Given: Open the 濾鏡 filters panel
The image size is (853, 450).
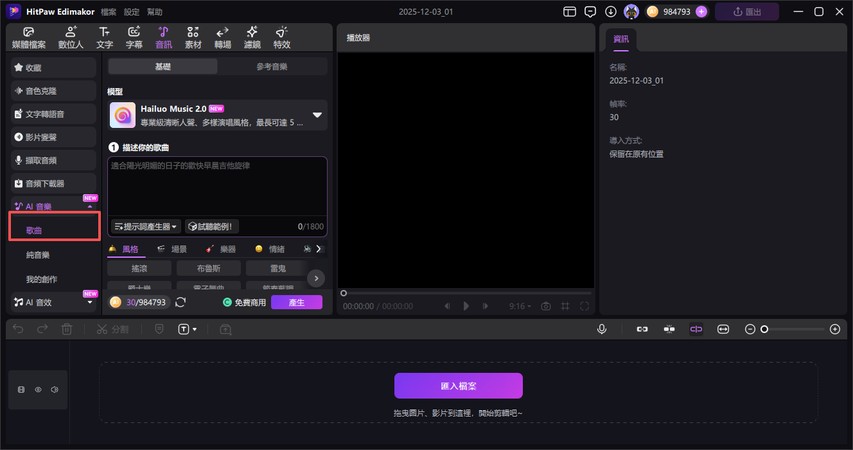Looking at the screenshot, I should (252, 38).
